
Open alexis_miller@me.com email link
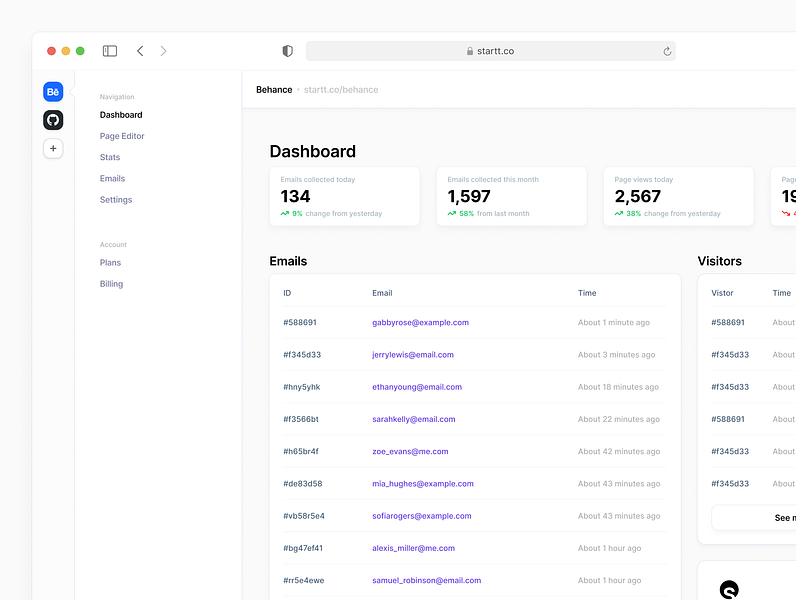[413, 548]
